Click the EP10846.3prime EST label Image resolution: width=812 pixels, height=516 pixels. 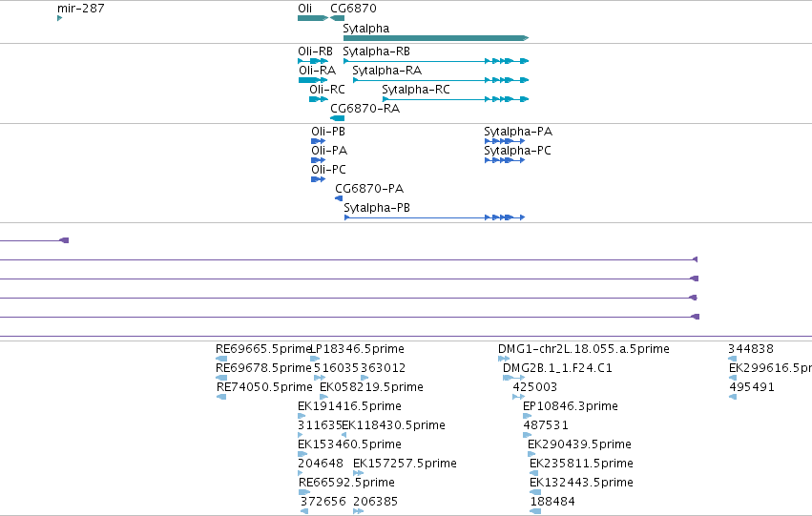[571, 406]
